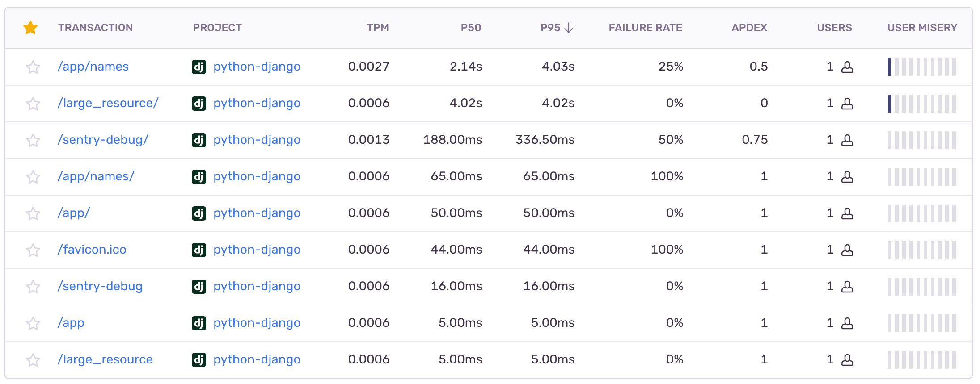
Task: Click the Django icon in /favicon.ico row
Action: 199,250
